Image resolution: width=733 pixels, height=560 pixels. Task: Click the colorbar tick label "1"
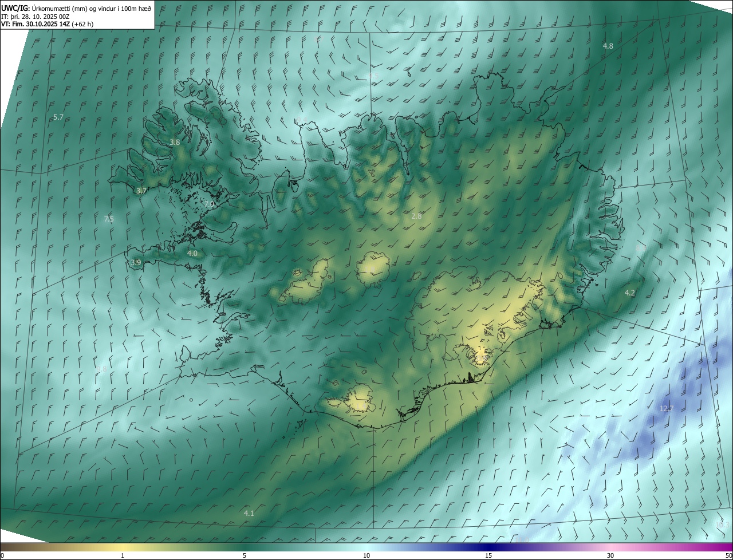[123, 555]
